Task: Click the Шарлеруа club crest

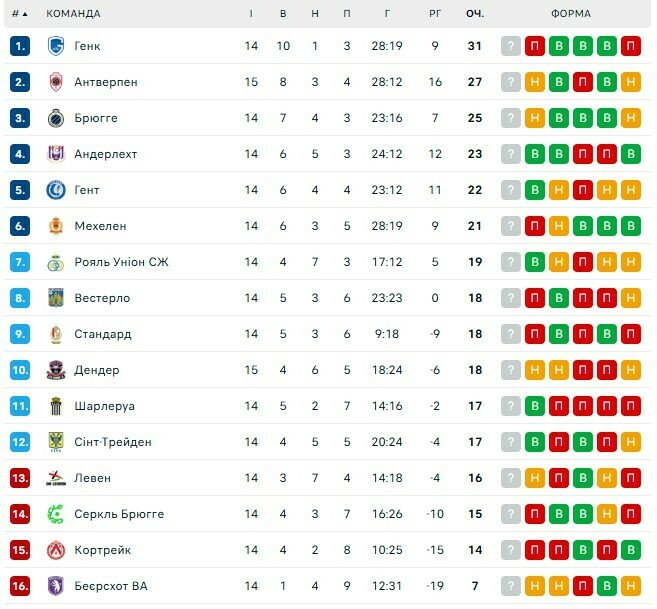Action: click(x=56, y=406)
